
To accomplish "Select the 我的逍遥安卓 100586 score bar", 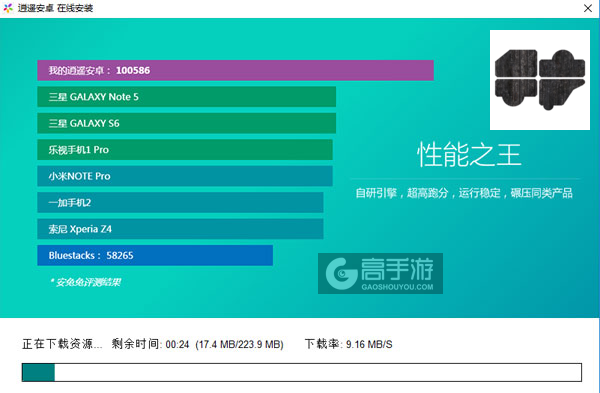I will point(235,70).
